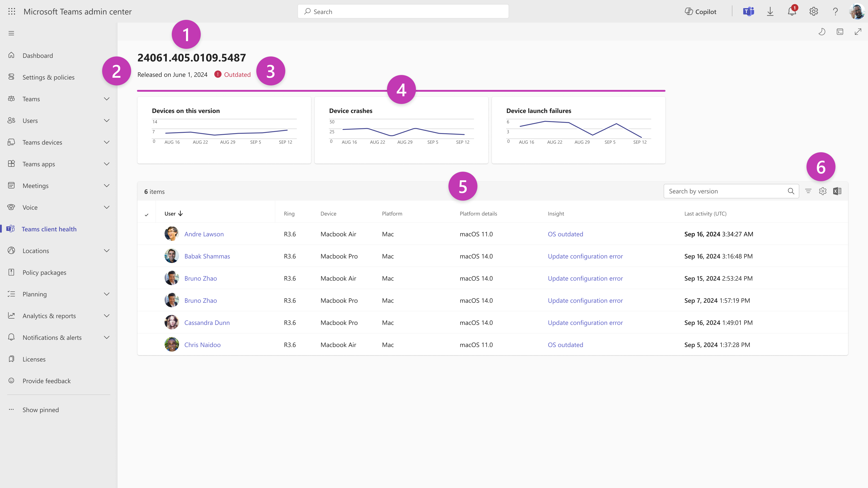The height and width of the screenshot is (488, 868).
Task: Open the notifications bell
Action: (792, 12)
